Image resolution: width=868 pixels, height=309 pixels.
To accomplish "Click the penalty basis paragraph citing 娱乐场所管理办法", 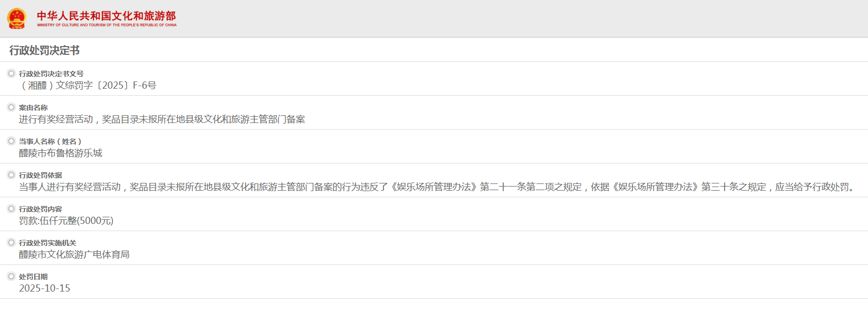I will pyautogui.click(x=438, y=187).
